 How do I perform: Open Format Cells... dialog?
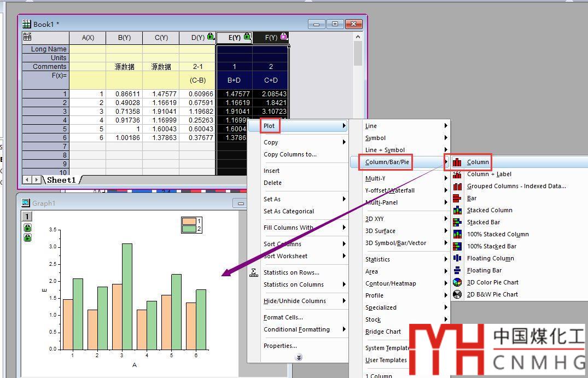tap(283, 318)
